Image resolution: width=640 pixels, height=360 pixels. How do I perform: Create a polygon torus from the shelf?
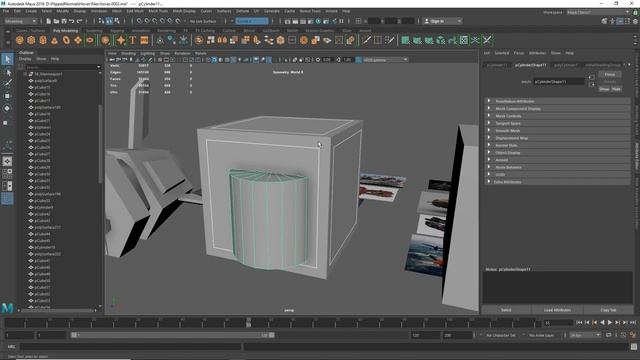click(66, 40)
